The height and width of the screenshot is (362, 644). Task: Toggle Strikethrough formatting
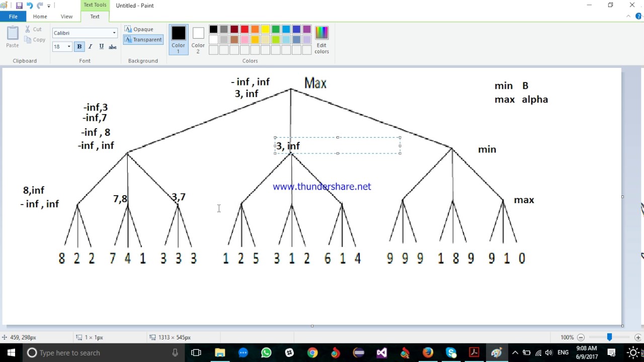(x=113, y=47)
